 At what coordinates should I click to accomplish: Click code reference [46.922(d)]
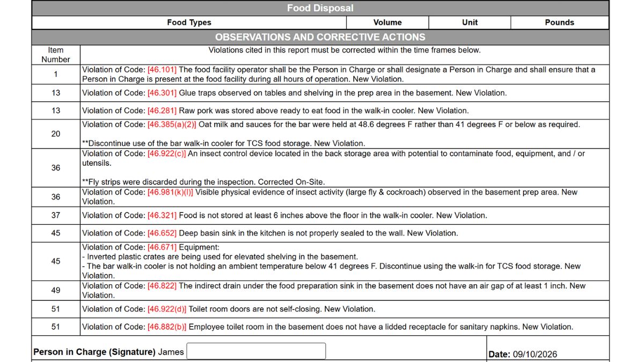click(x=167, y=309)
